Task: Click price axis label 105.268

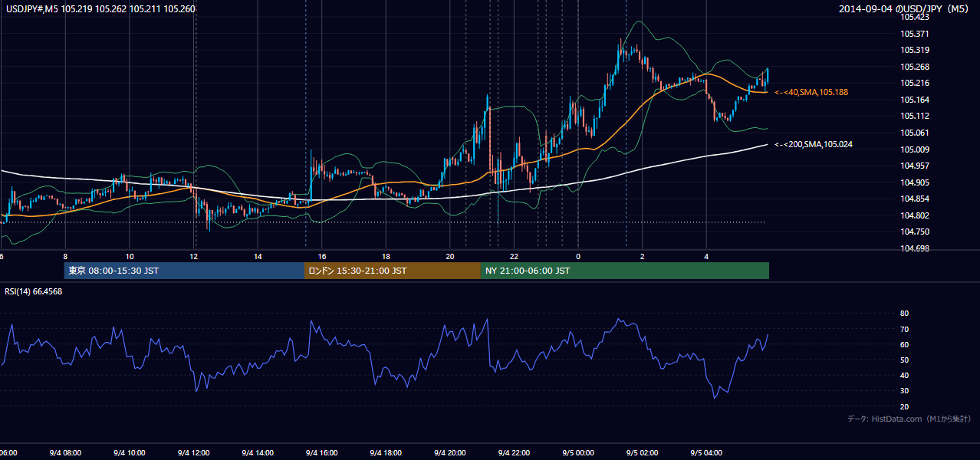Action: [x=916, y=67]
